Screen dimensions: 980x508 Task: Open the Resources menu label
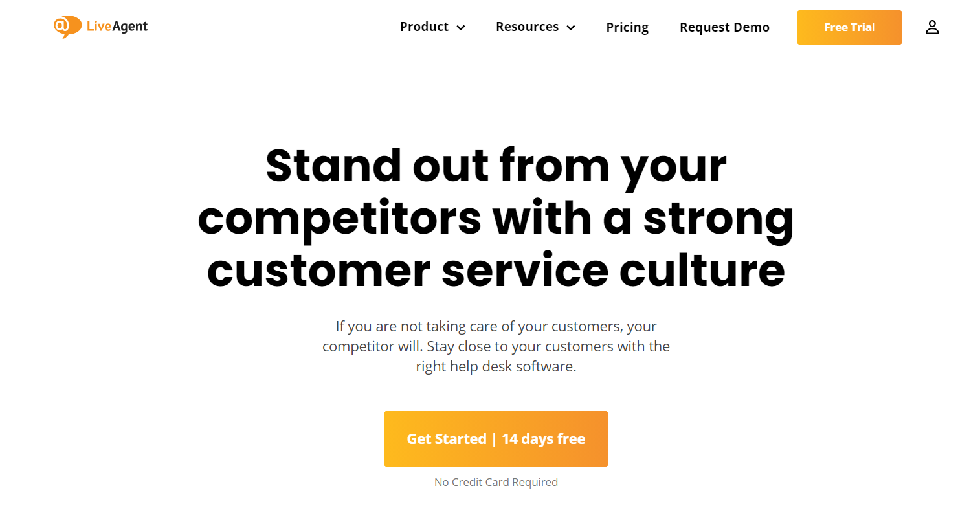point(527,27)
